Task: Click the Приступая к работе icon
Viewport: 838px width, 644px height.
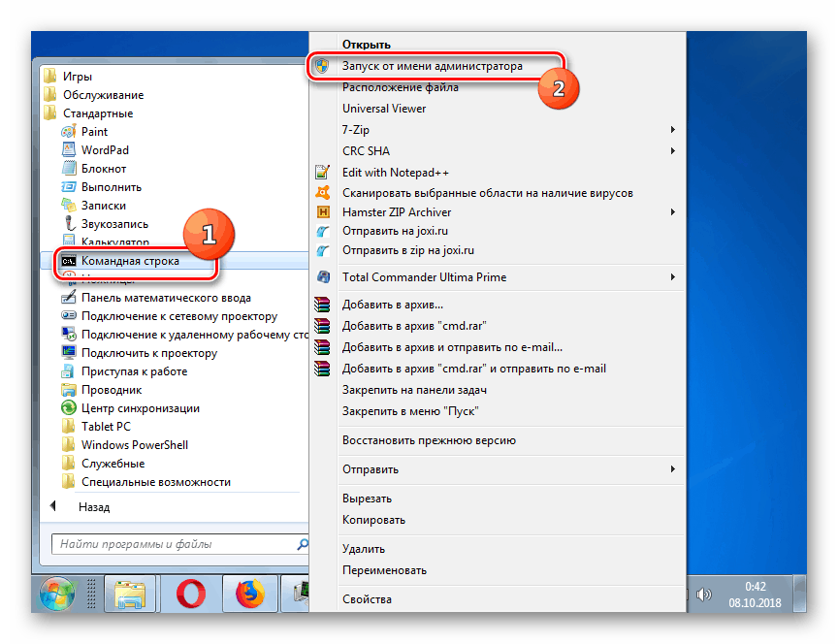Action: point(69,371)
